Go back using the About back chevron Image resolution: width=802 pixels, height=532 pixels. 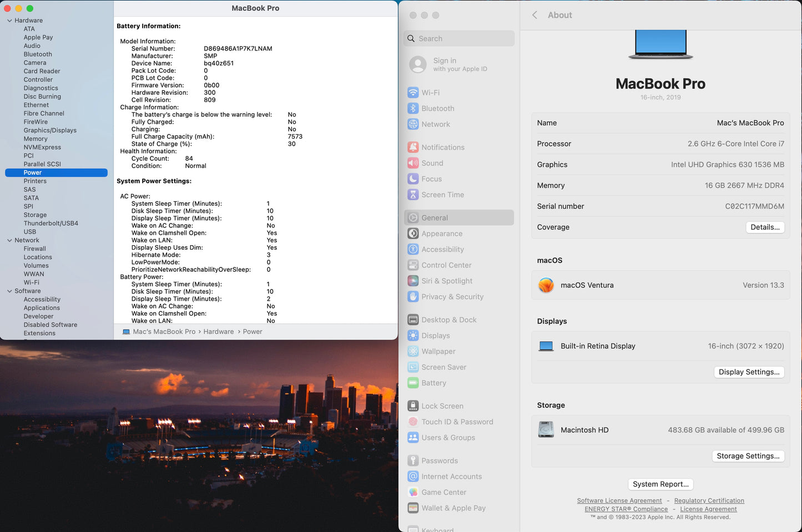pyautogui.click(x=534, y=16)
